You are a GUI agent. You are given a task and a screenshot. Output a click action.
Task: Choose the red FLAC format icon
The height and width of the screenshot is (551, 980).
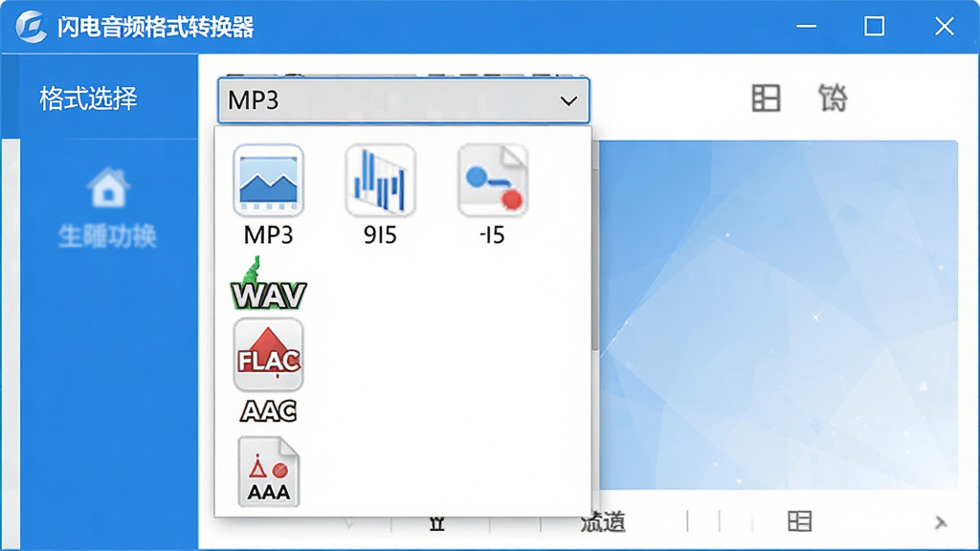coord(268,354)
